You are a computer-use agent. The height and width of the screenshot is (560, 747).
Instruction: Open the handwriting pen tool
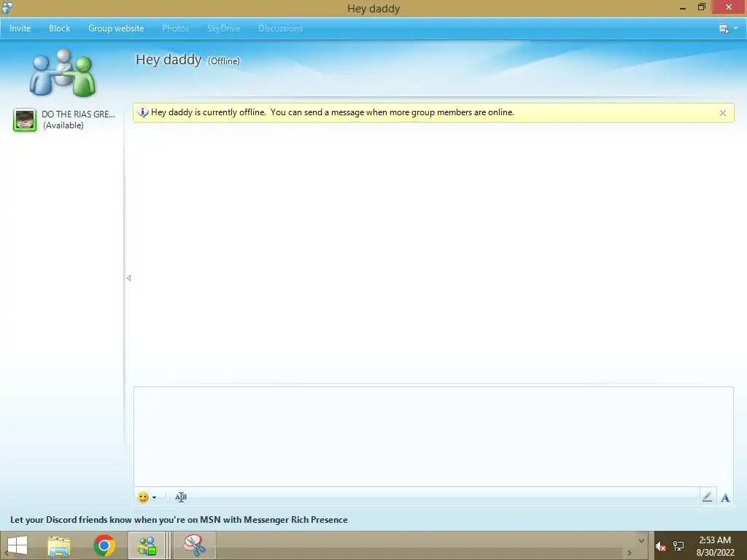coord(708,497)
